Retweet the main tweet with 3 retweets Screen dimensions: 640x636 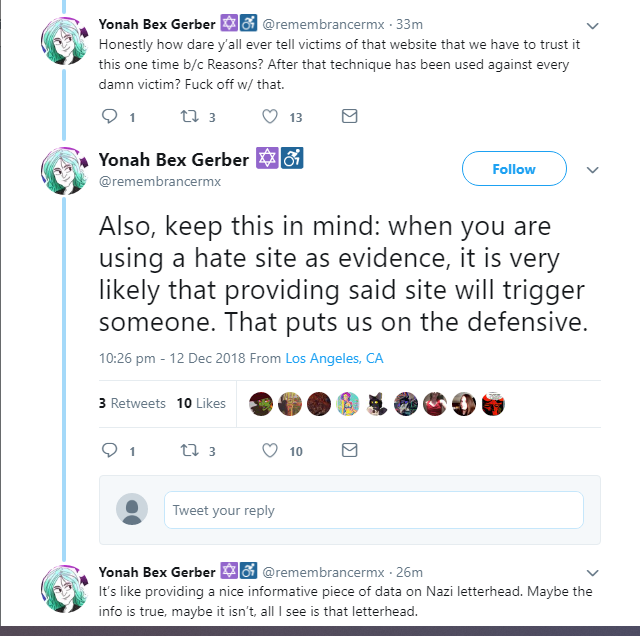(190, 450)
